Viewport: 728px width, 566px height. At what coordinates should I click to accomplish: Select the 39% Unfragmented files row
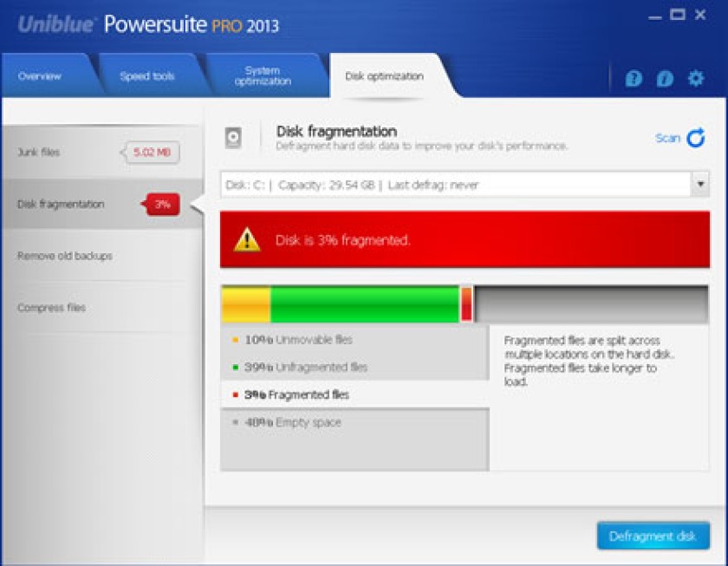pyautogui.click(x=355, y=367)
